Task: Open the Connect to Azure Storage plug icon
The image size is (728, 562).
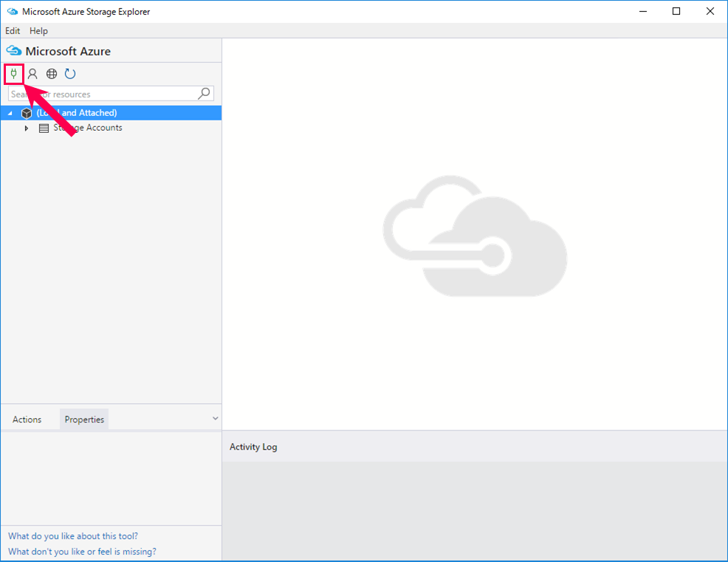Action: [x=14, y=73]
